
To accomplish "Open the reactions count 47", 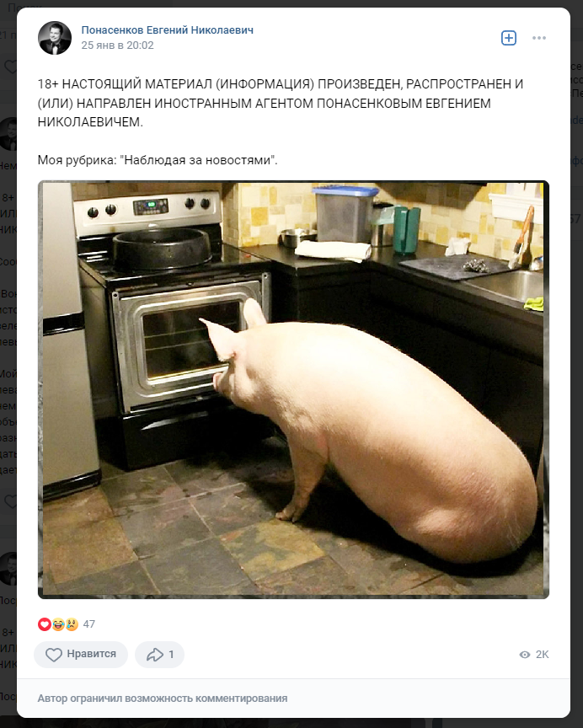I will point(89,624).
